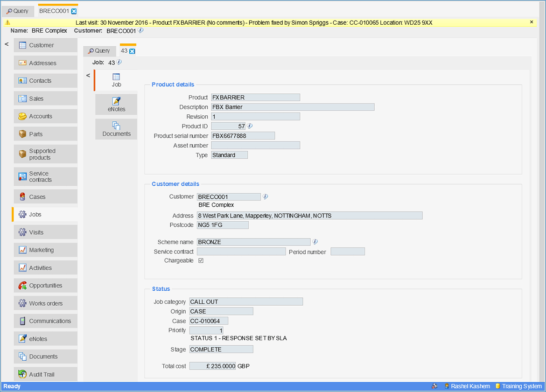Screen dimensions: 546x392
Task: Click the 'BRE Complex' text under Customer field
Action: [216, 205]
